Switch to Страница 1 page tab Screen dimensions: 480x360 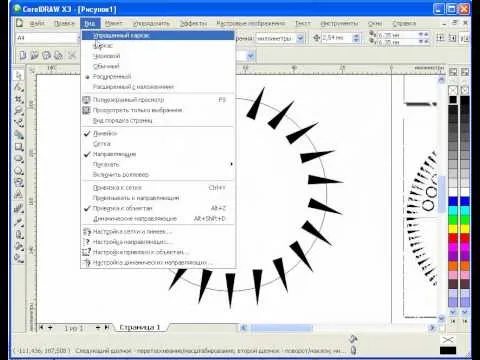[140, 327]
